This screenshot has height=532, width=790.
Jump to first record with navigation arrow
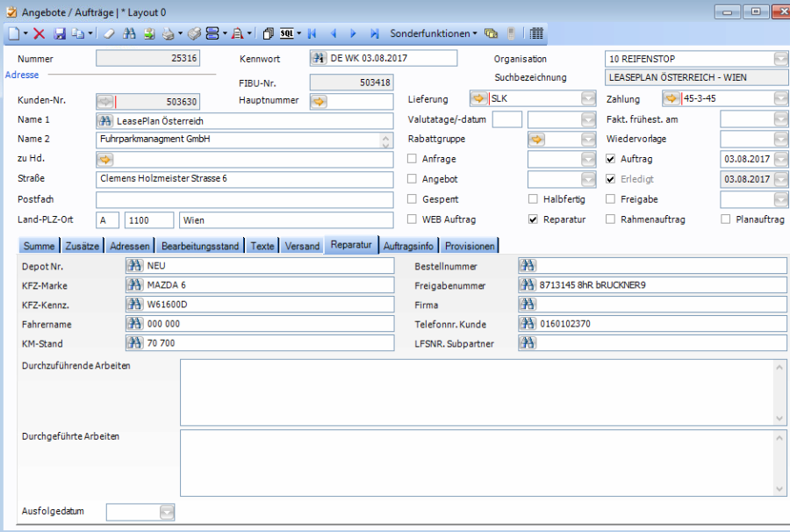pos(312,33)
